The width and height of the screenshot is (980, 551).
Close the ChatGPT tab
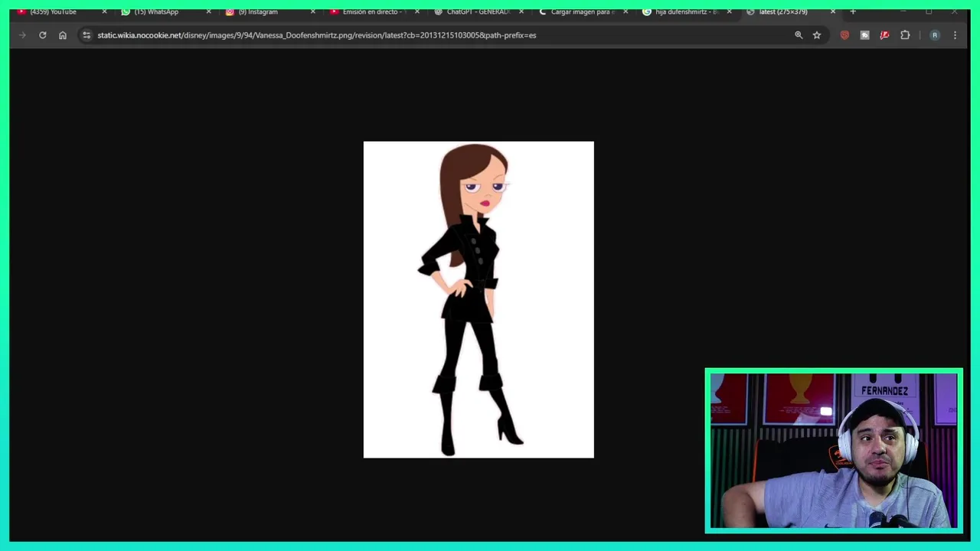click(521, 11)
